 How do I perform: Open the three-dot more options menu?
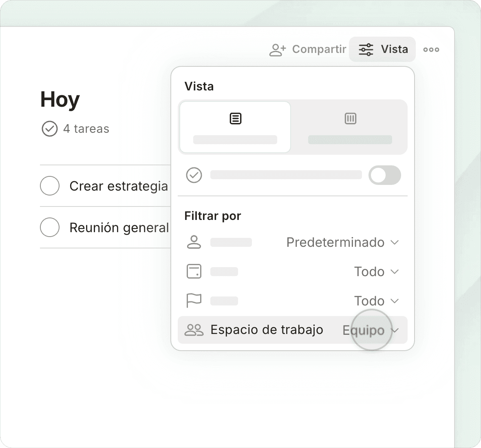(431, 50)
